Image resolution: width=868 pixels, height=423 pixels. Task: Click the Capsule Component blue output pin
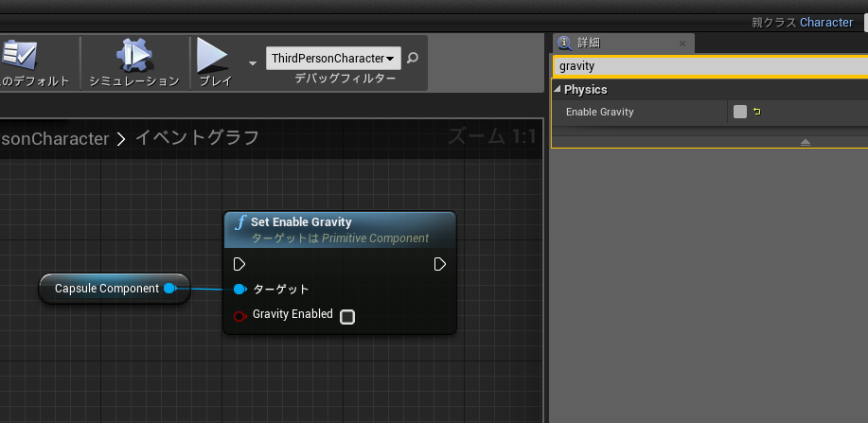[x=170, y=289]
